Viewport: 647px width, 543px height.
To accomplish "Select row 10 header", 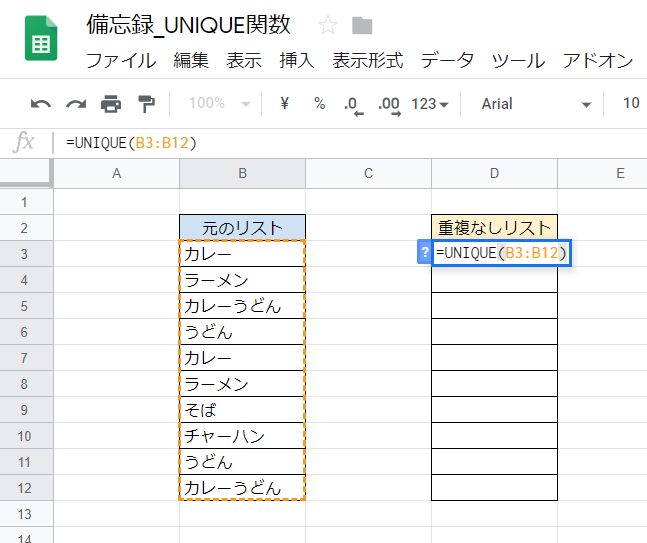I will 26,436.
